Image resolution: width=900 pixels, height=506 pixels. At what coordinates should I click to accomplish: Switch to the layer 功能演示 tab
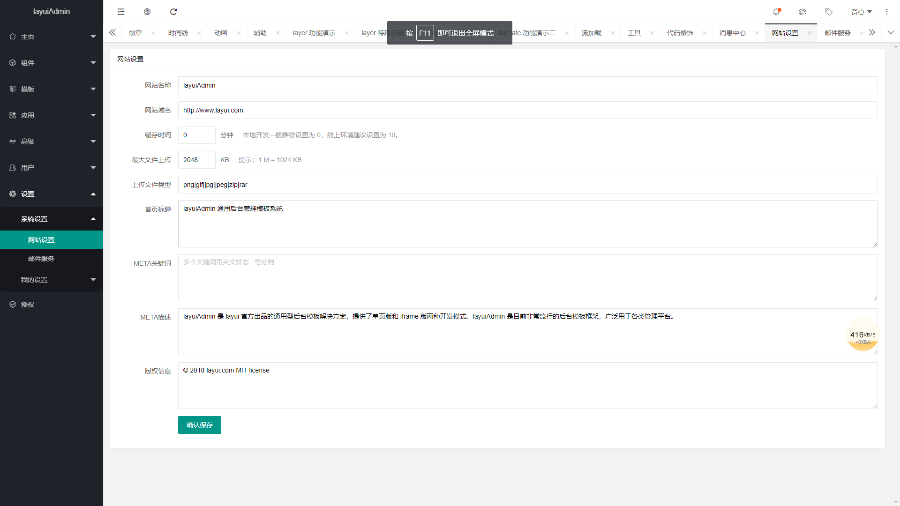click(x=314, y=33)
